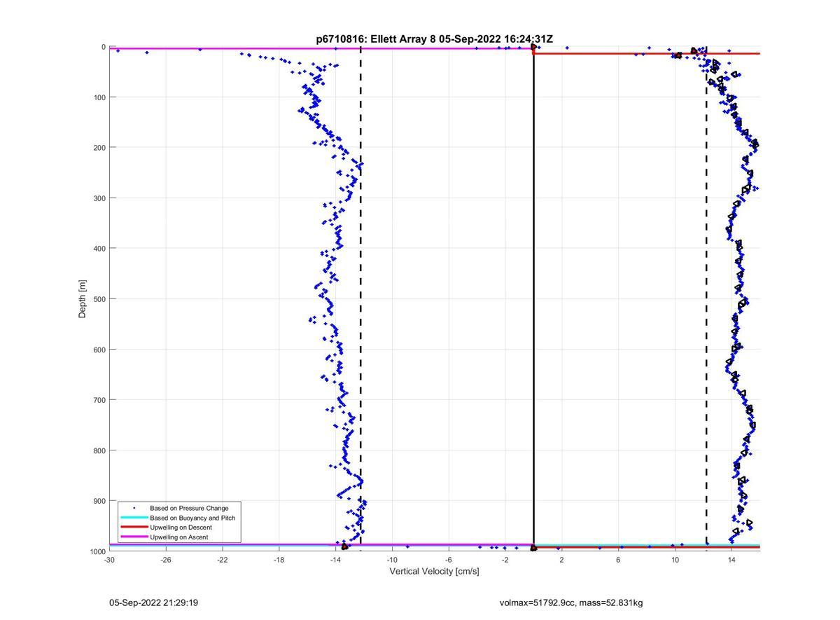Image resolution: width=840 pixels, height=620 pixels.
Task: Click x-axis tick label '-6'
Action: (449, 560)
